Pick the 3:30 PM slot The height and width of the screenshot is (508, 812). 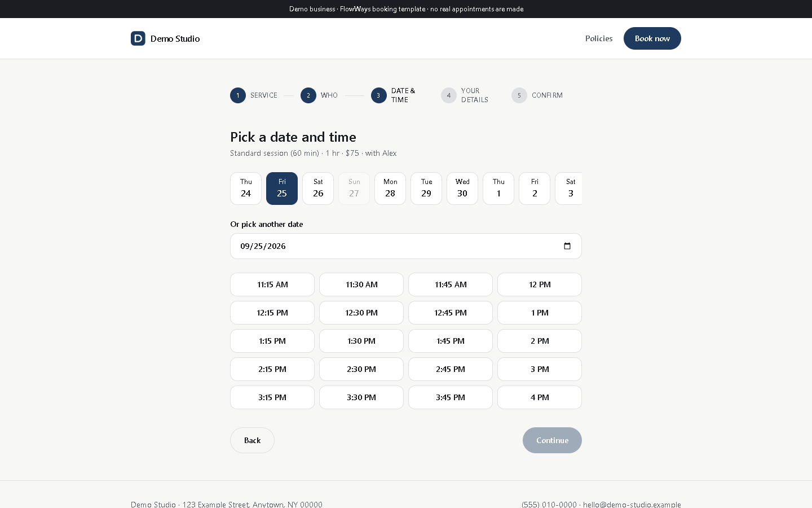coord(361,397)
